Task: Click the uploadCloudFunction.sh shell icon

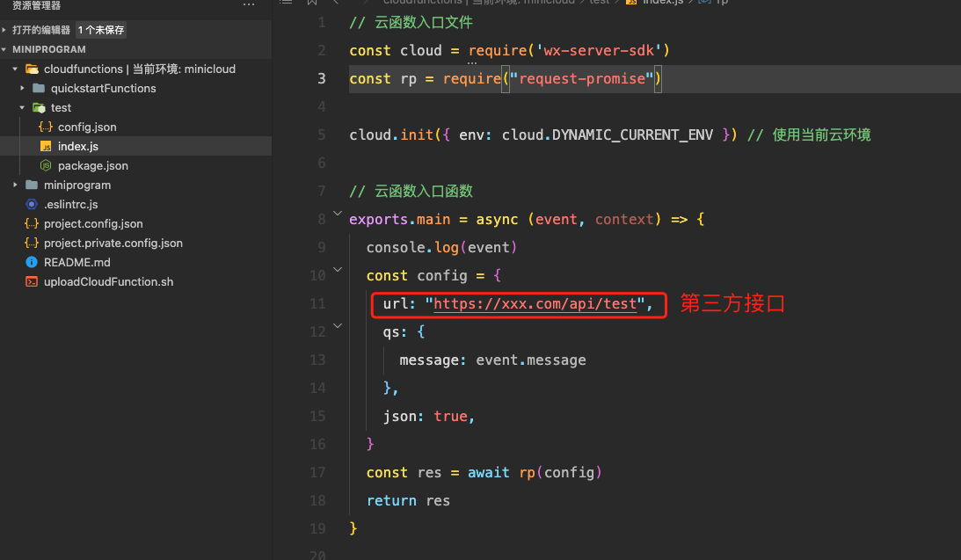Action: click(x=32, y=282)
